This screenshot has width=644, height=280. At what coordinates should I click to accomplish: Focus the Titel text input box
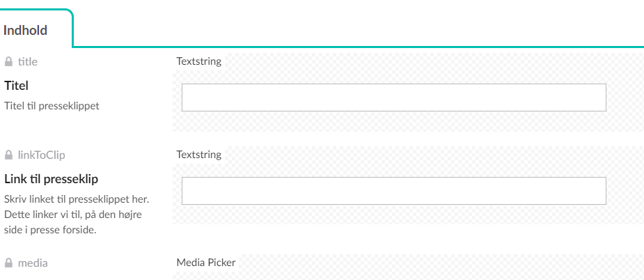(394, 98)
